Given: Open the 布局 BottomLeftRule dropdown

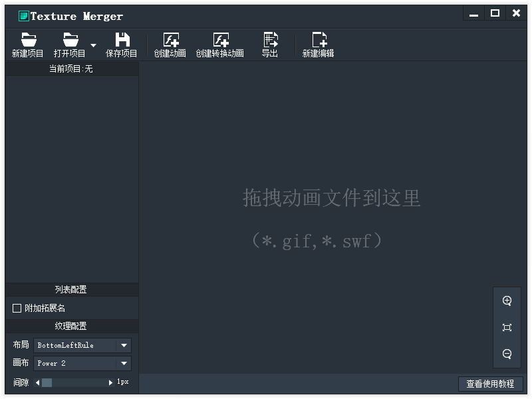Looking at the screenshot, I should click(x=82, y=345).
